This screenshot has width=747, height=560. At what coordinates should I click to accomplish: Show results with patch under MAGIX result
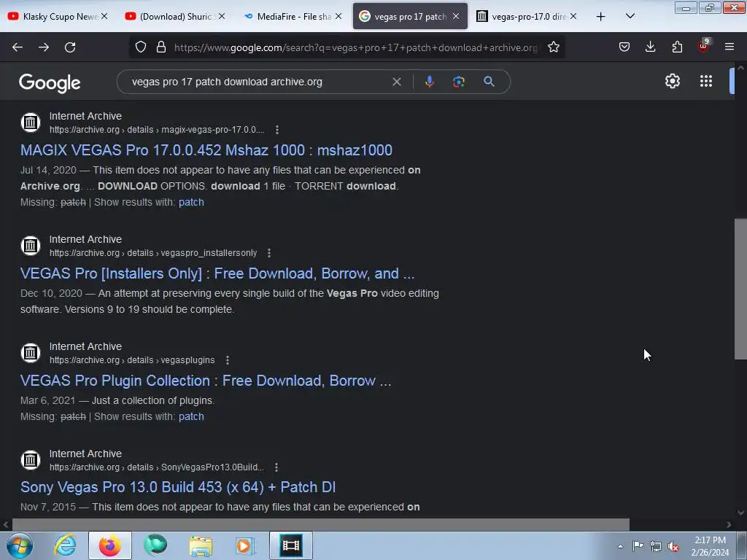191,202
